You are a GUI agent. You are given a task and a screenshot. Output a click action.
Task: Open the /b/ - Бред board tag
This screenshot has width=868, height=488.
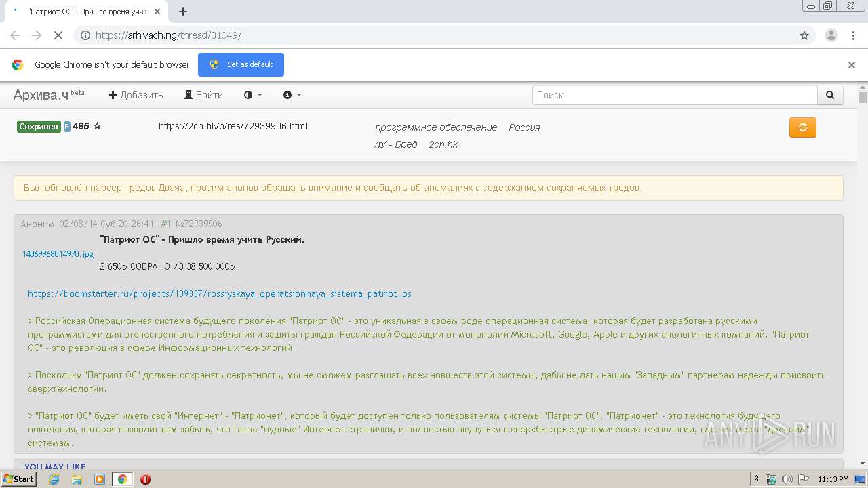(396, 144)
